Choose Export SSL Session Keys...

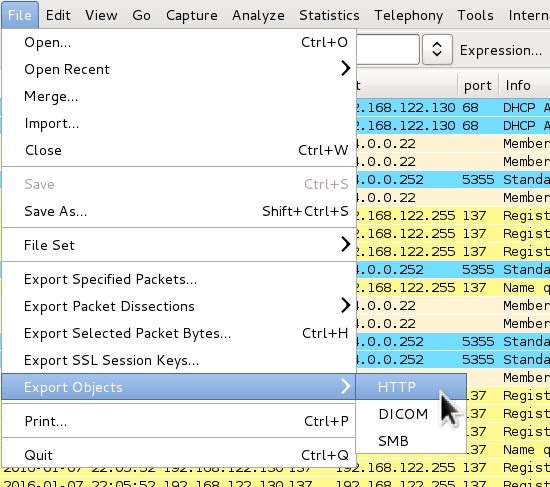[179, 360]
